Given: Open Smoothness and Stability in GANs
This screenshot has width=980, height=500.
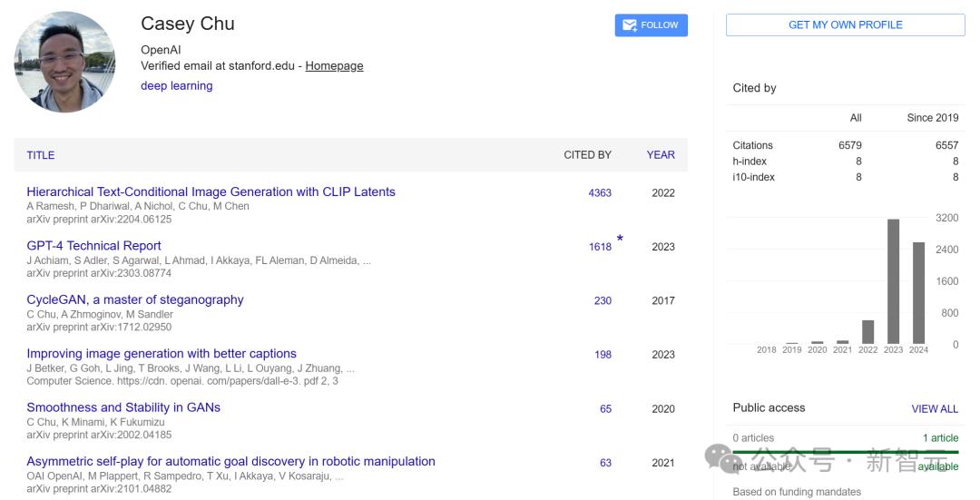Looking at the screenshot, I should [x=123, y=407].
